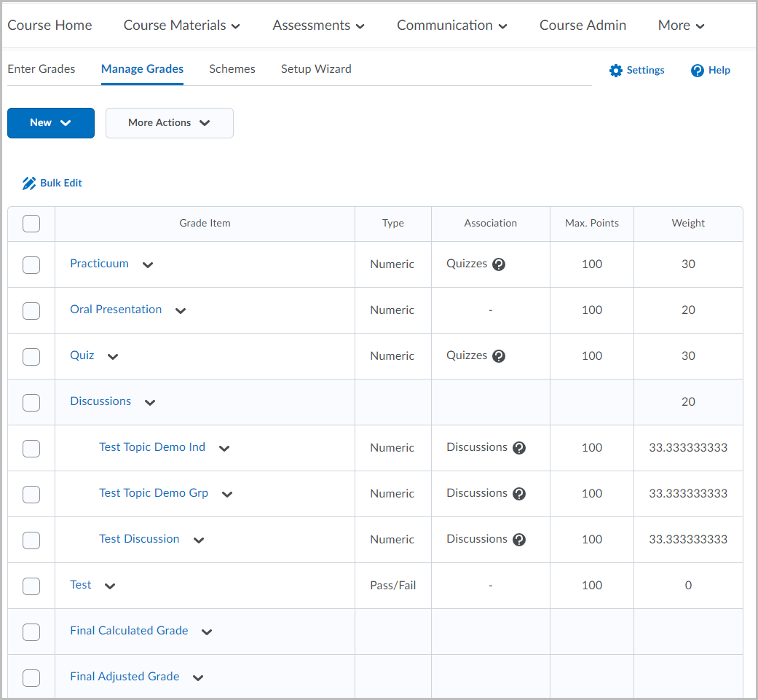
Task: Expand actions chevron next to Test Topic Demo Grp
Action: (x=227, y=495)
